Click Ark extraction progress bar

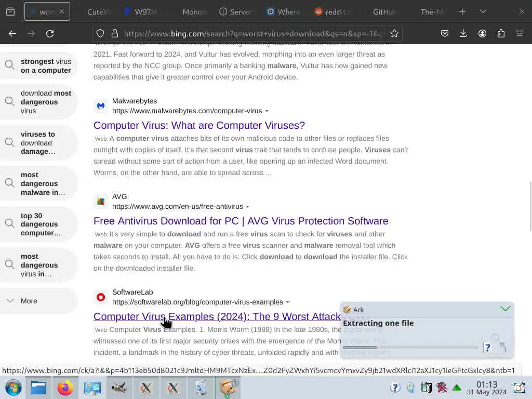(x=410, y=348)
